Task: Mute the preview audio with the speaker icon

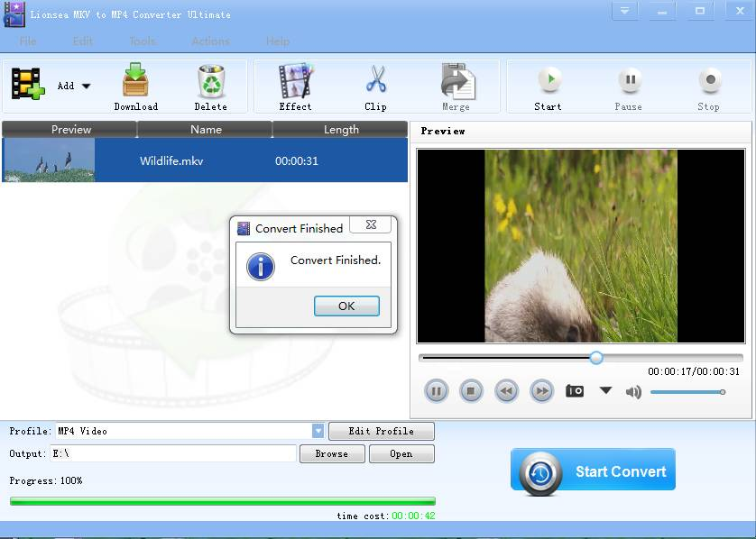Action: [x=633, y=392]
